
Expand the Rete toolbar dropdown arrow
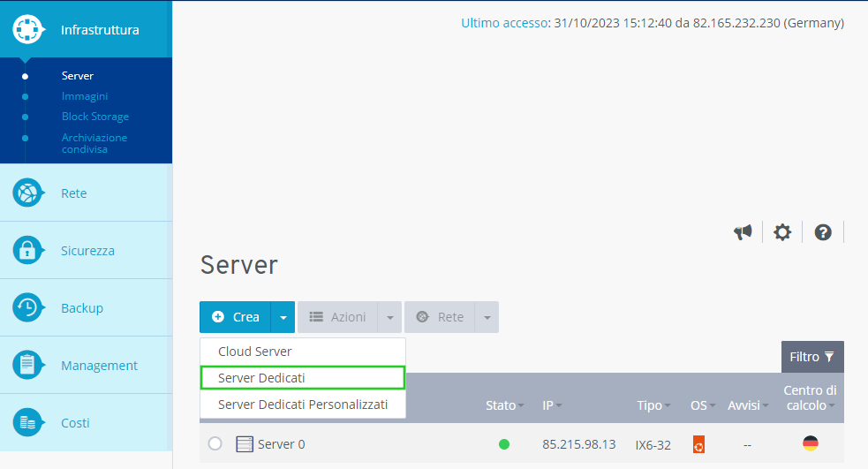click(487, 317)
